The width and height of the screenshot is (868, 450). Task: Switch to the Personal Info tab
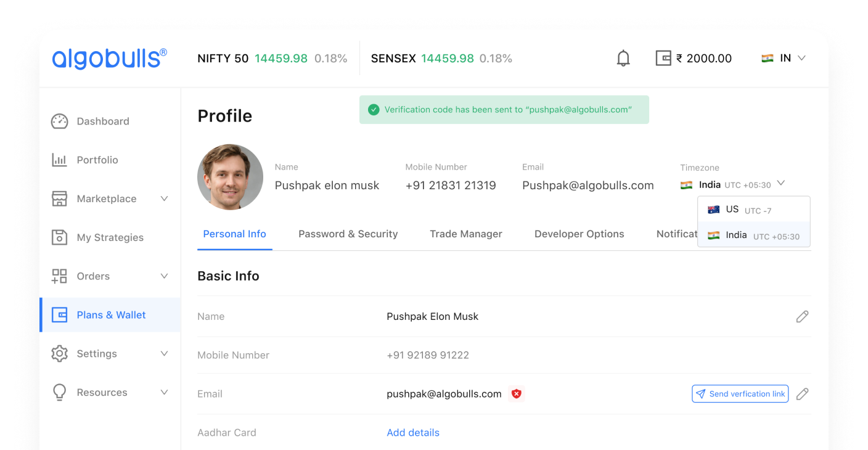coord(235,234)
